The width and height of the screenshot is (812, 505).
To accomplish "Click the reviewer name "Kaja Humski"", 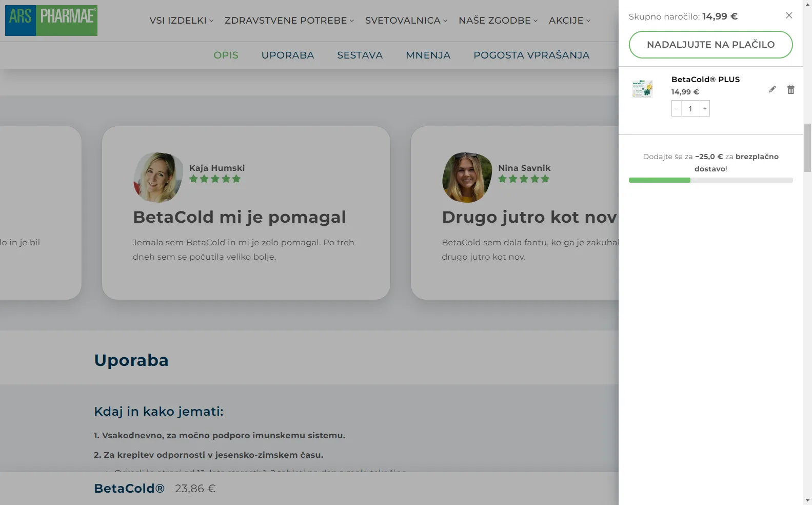I will (x=217, y=168).
